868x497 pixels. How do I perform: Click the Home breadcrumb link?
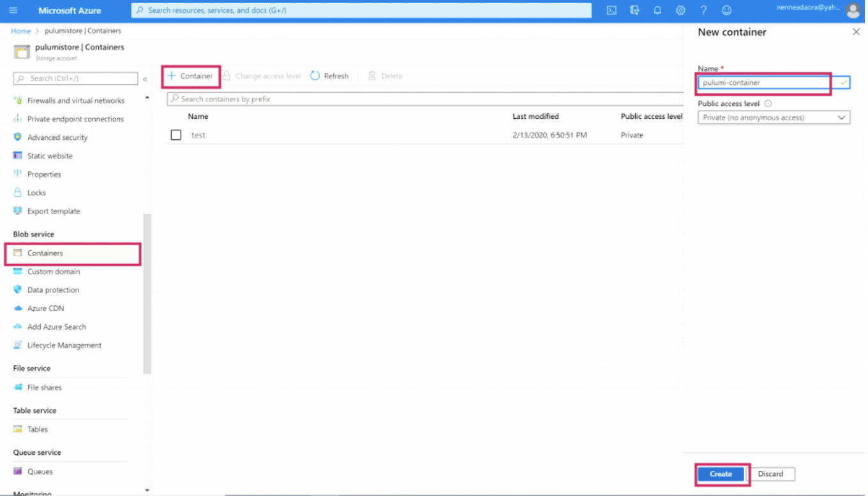(21, 31)
